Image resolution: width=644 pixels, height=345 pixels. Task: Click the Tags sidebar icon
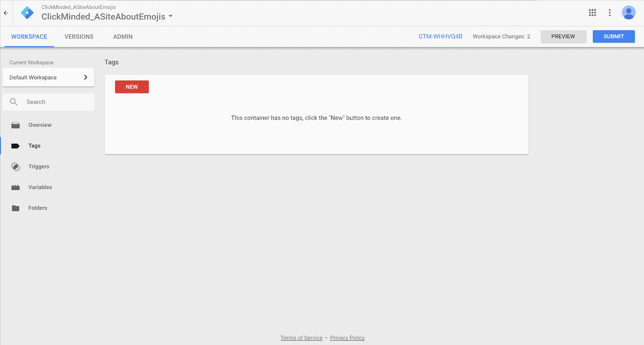pos(16,146)
